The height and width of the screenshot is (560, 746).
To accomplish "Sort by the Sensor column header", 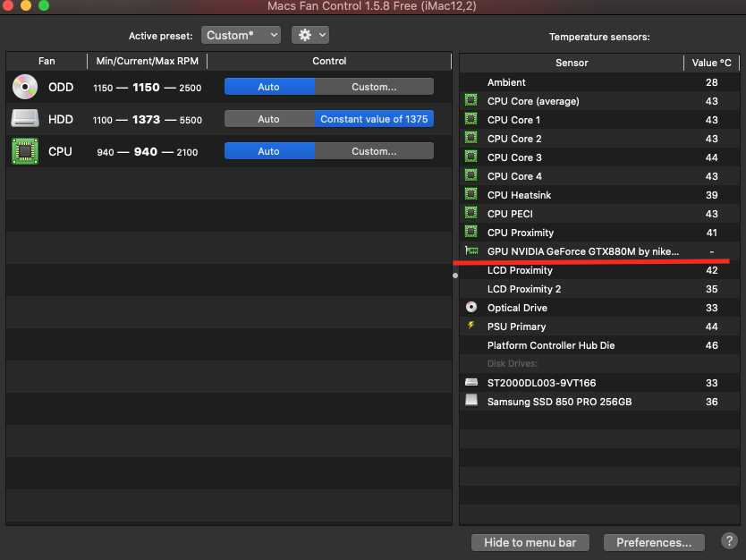I will click(572, 63).
